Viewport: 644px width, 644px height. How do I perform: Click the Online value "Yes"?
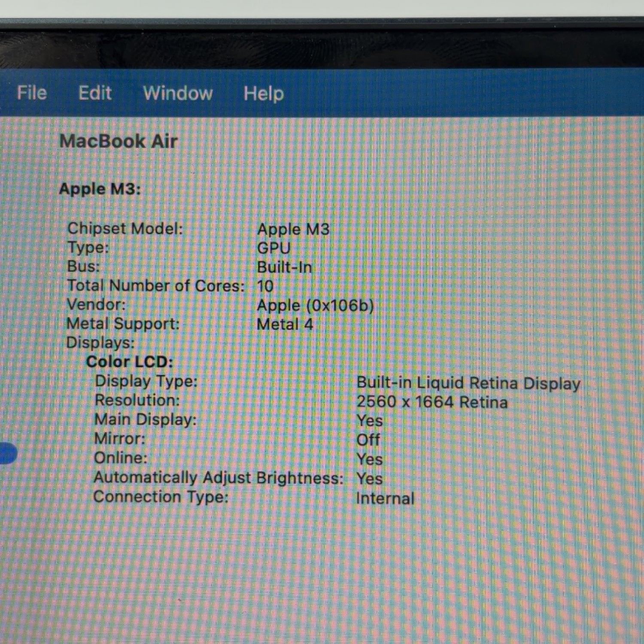click(369, 459)
